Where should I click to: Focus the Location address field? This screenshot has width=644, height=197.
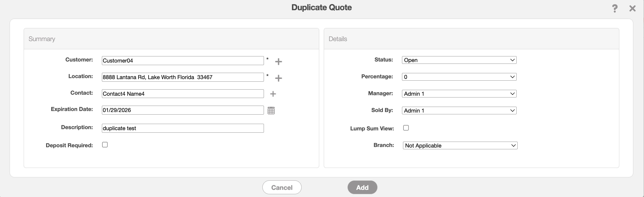click(x=182, y=77)
